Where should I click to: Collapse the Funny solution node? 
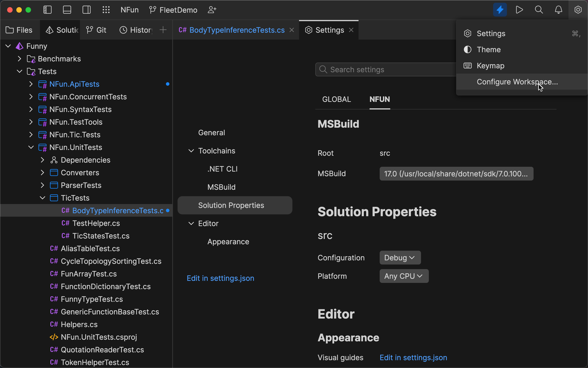(x=8, y=46)
